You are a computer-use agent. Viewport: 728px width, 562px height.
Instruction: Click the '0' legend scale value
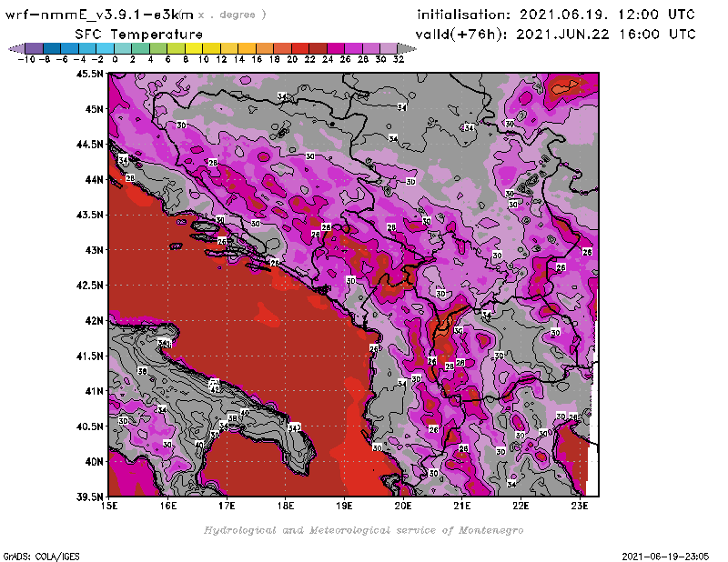[x=115, y=60]
